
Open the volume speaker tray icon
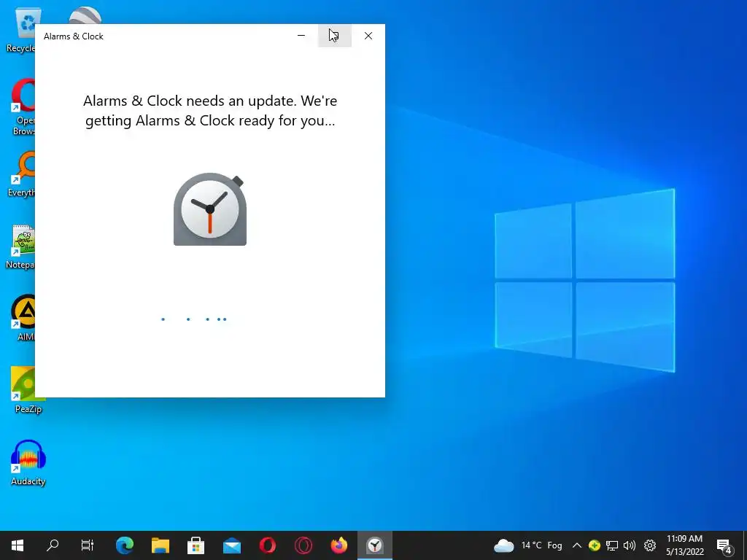coord(630,545)
